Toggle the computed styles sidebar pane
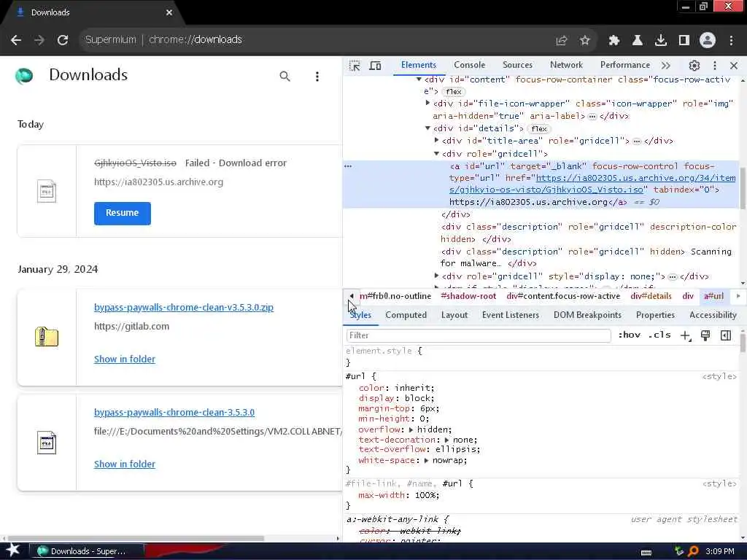Viewport: 747px width, 560px height. point(726,335)
